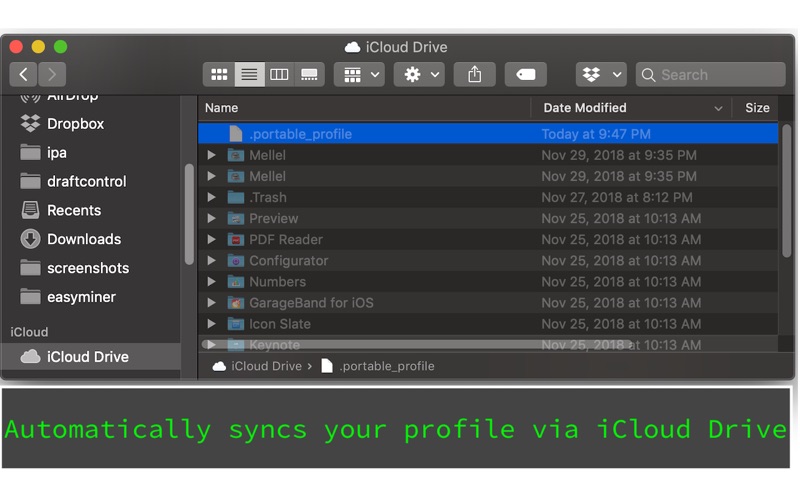Screen dimensions: 800x500
Task: Select iCloud Drive in sidebar
Action: [91, 356]
